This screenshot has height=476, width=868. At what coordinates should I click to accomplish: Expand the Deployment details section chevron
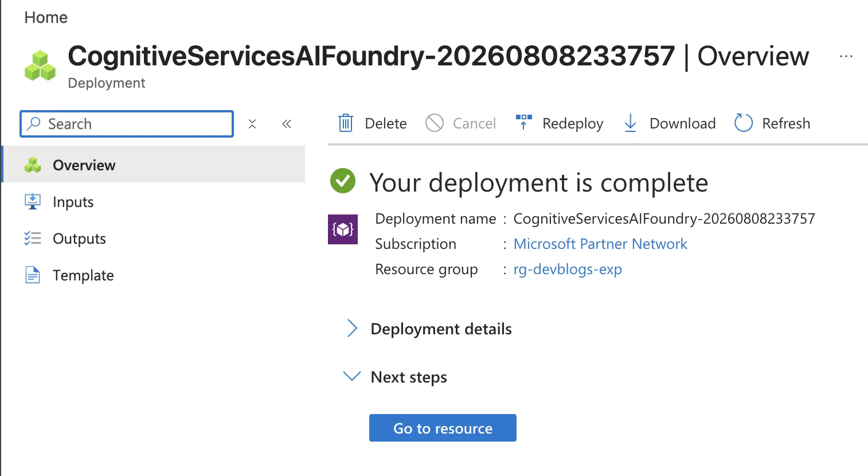(x=352, y=329)
